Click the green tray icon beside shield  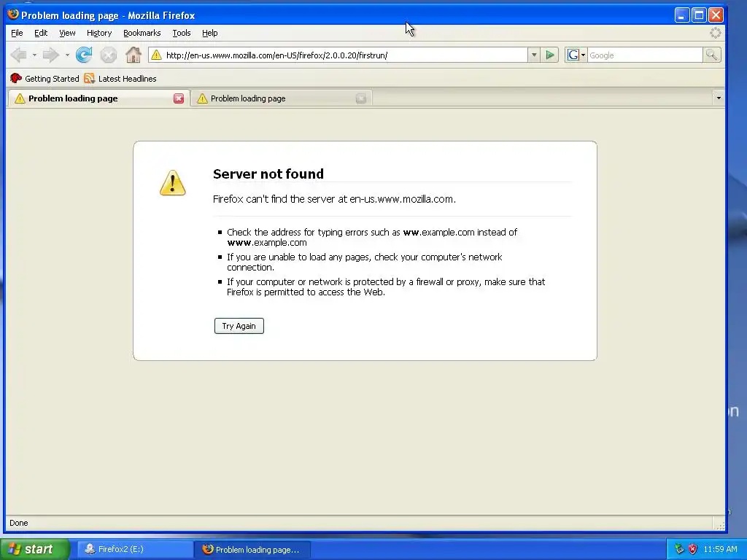point(679,549)
